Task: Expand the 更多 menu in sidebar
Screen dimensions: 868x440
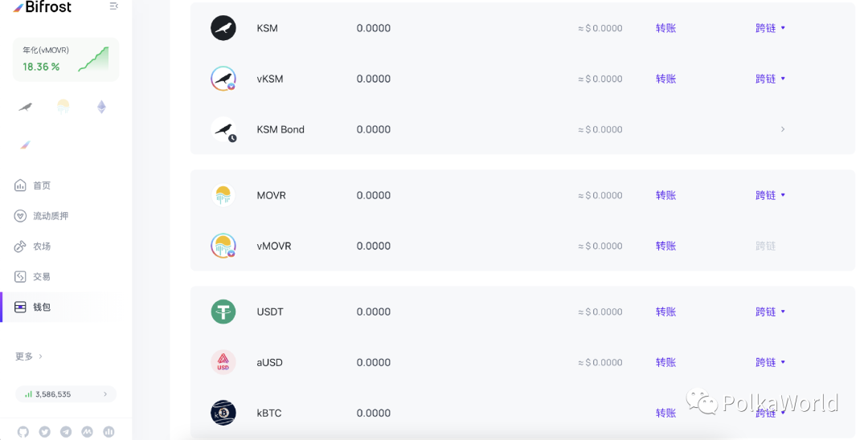Action: pos(29,356)
